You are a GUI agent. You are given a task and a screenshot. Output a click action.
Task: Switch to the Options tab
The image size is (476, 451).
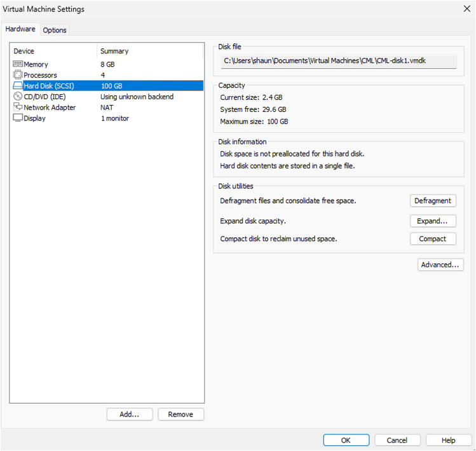pos(55,30)
